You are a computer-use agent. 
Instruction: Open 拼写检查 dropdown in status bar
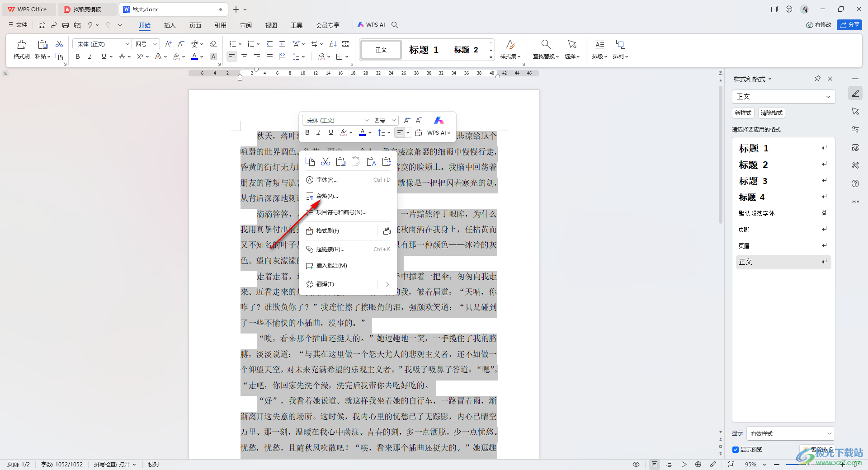pyautogui.click(x=115, y=465)
